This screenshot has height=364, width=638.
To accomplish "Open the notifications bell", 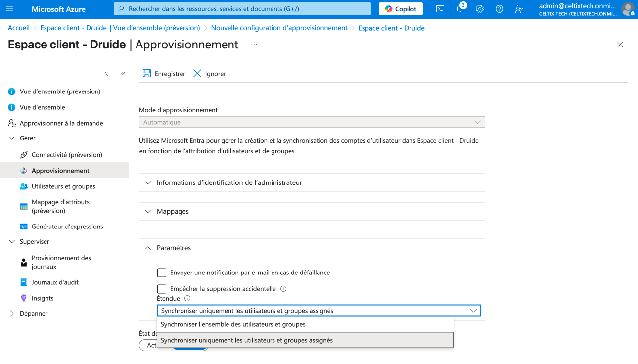I will pos(460,9).
